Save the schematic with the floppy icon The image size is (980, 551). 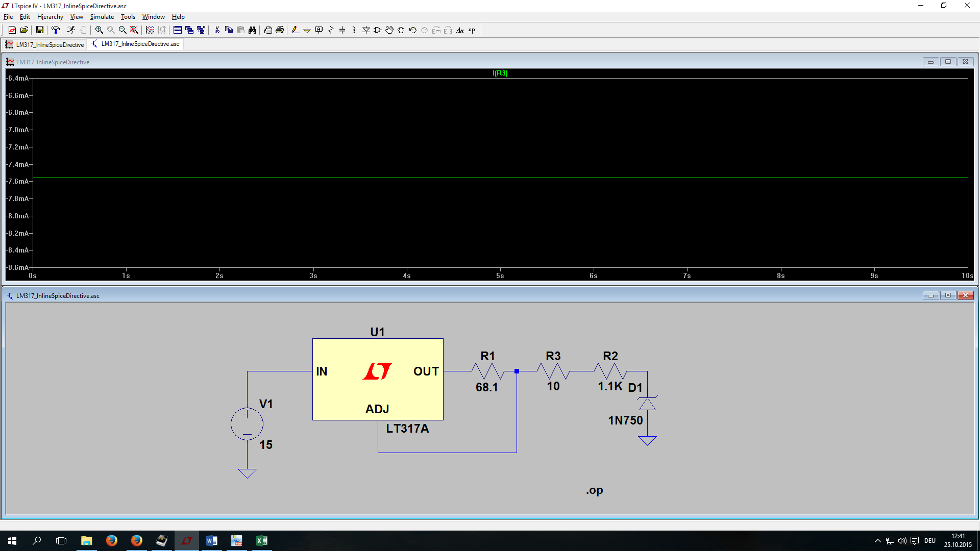[39, 30]
